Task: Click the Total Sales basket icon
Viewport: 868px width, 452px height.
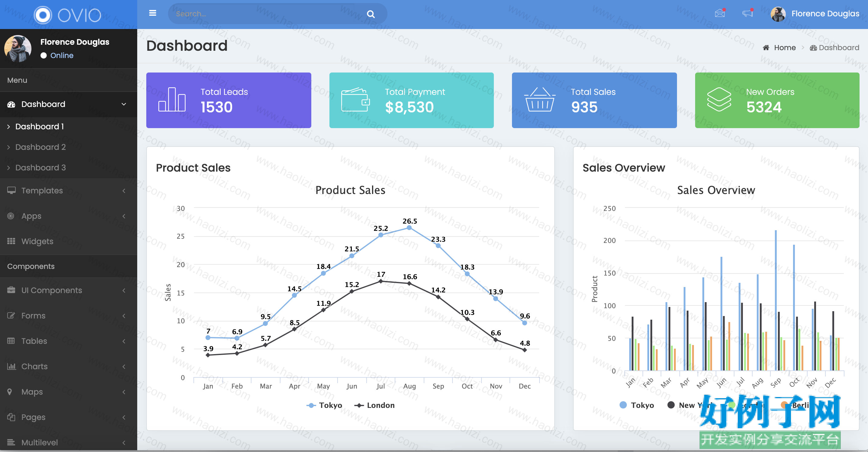Action: tap(539, 99)
